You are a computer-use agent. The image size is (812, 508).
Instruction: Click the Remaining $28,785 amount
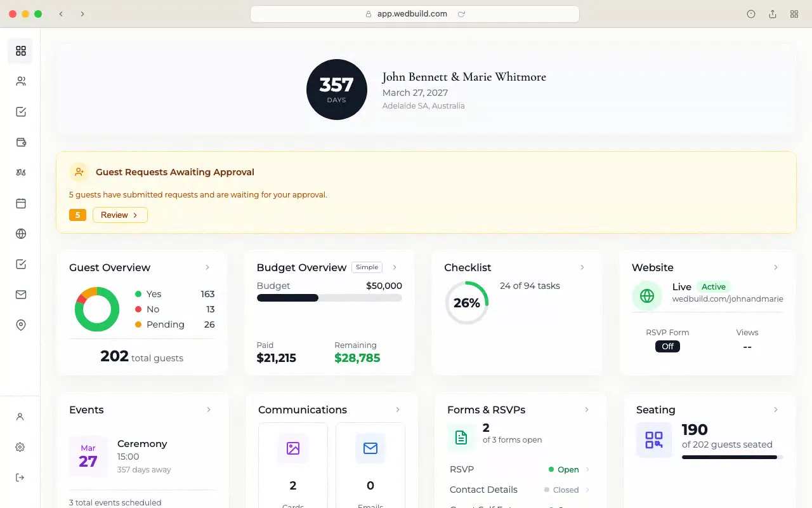[357, 358]
